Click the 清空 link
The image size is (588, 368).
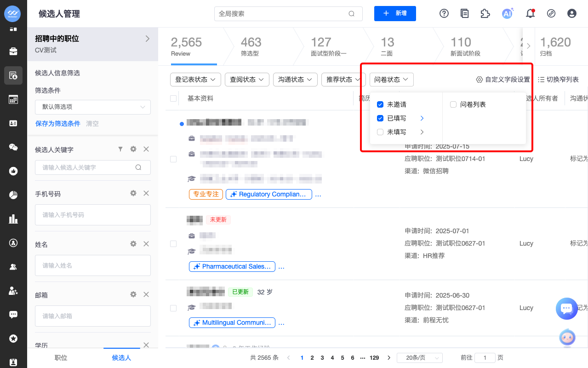pos(92,124)
